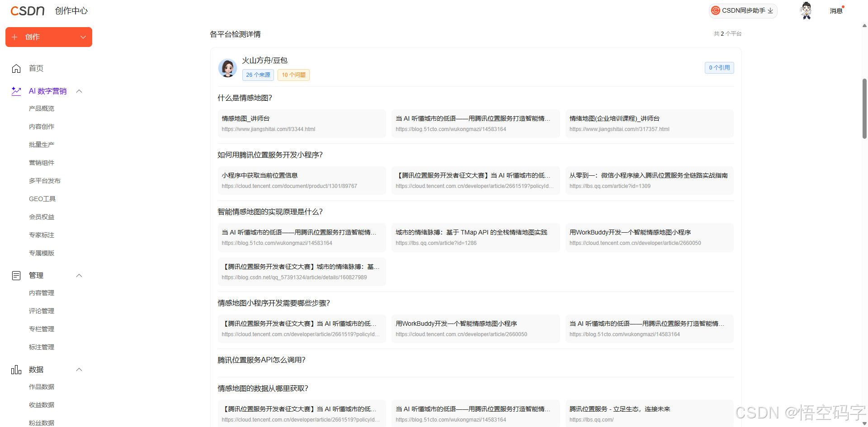Viewport: 868px width, 427px height.
Task: Open 消息 notifications
Action: pos(836,11)
